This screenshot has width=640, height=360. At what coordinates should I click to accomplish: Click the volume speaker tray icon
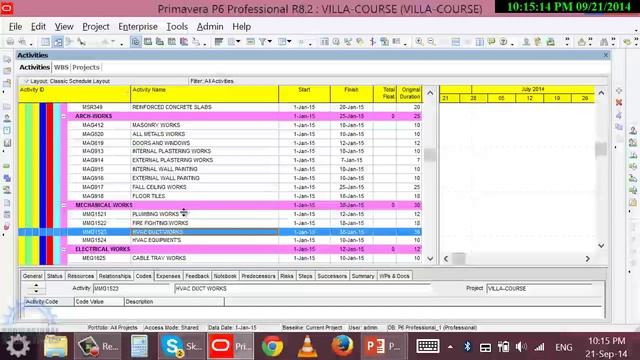click(521, 347)
